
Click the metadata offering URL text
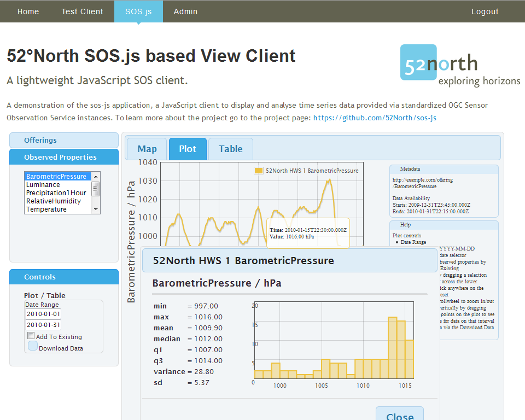[x=423, y=183]
